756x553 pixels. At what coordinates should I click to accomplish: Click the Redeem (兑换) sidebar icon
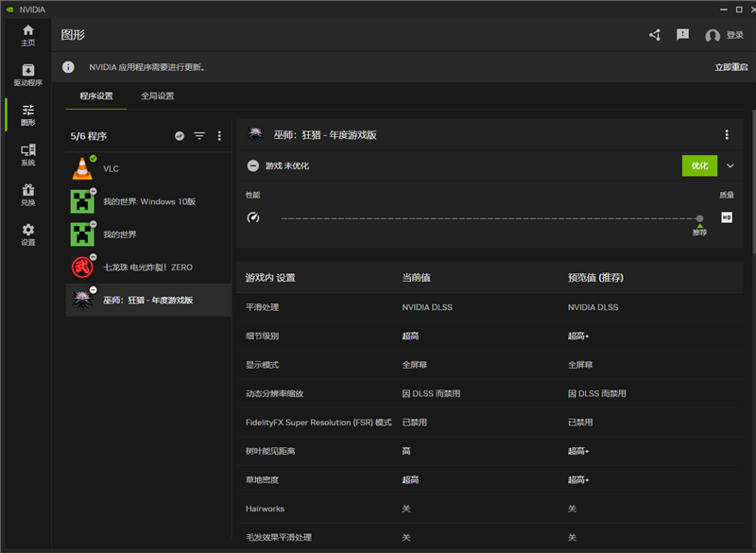click(x=27, y=191)
